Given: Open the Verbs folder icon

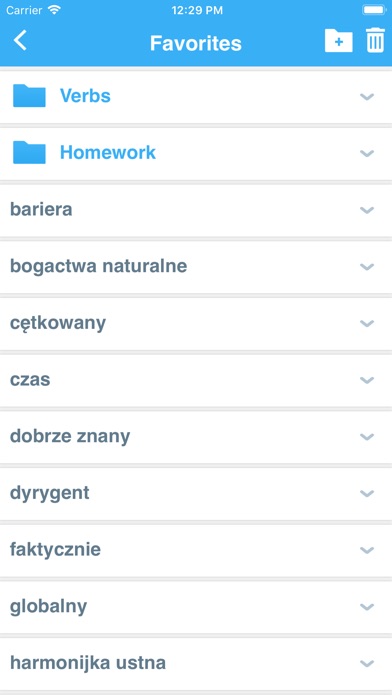Looking at the screenshot, I should pos(29,95).
